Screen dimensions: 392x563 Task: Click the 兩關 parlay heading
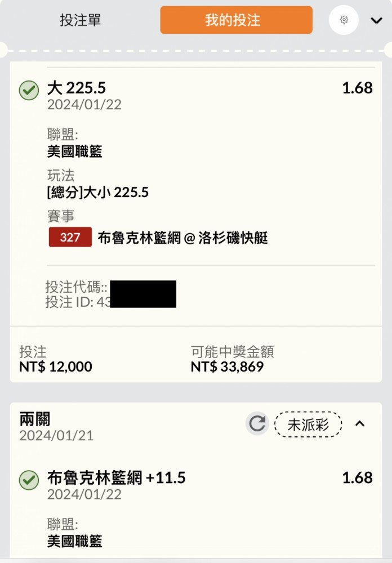tap(35, 419)
